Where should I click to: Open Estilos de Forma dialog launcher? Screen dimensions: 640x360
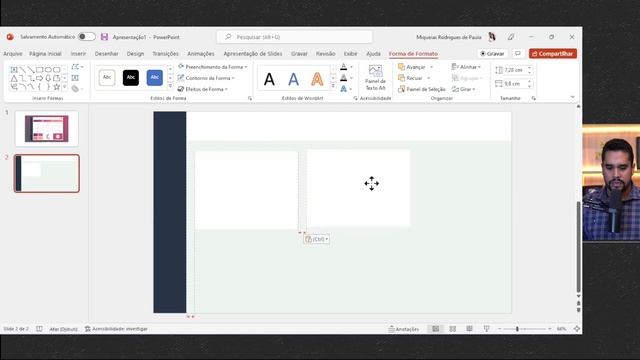[250, 98]
